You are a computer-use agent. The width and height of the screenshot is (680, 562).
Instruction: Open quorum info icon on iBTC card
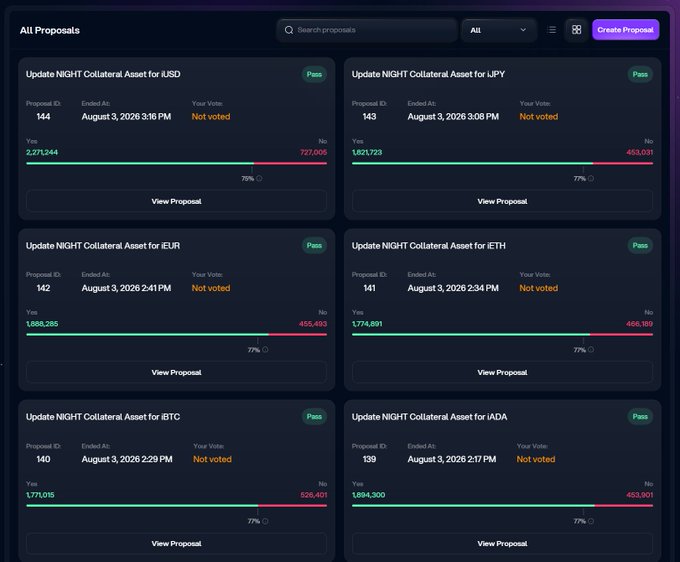click(x=265, y=521)
